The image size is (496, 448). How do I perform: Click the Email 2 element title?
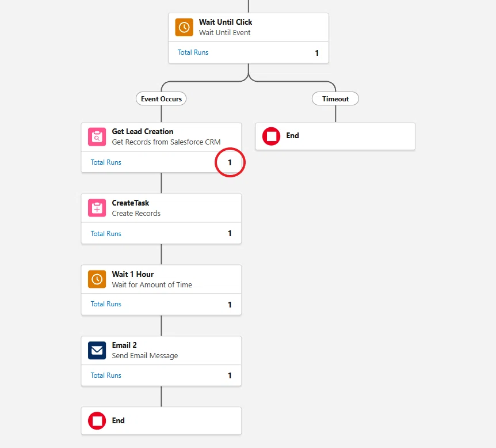124,345
